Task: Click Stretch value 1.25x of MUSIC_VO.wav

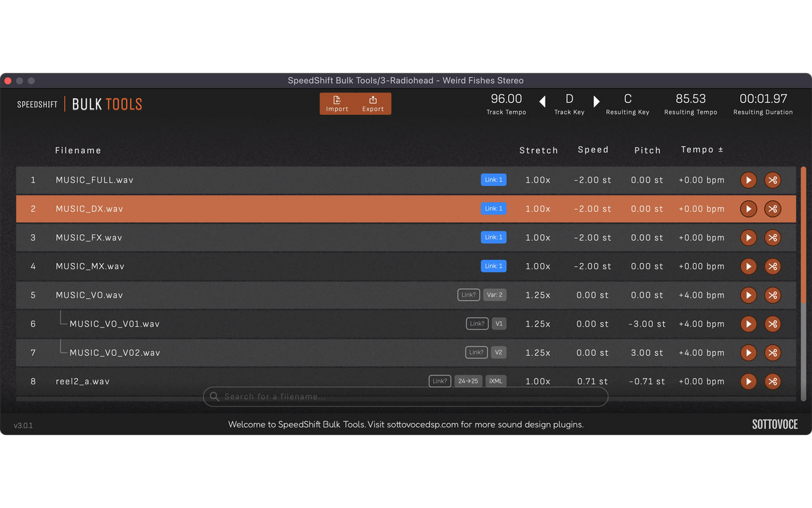Action: [538, 295]
